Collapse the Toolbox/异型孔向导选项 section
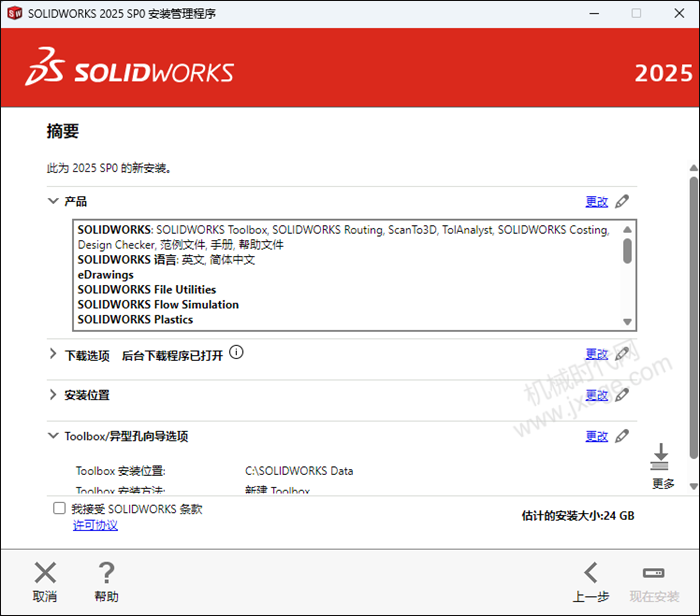700x616 pixels. click(53, 435)
